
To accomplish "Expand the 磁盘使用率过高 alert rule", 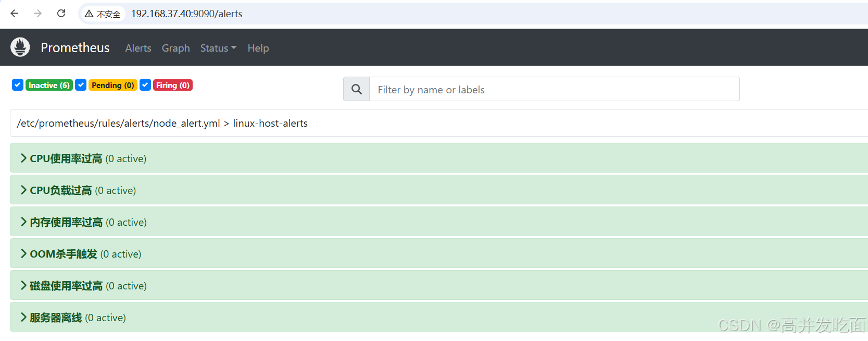I will (438, 285).
